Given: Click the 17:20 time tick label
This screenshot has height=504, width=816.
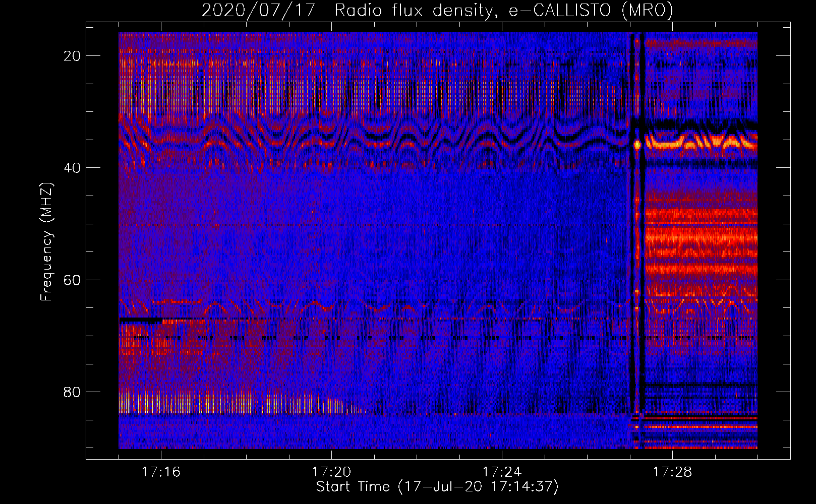Looking at the screenshot, I should (x=331, y=472).
